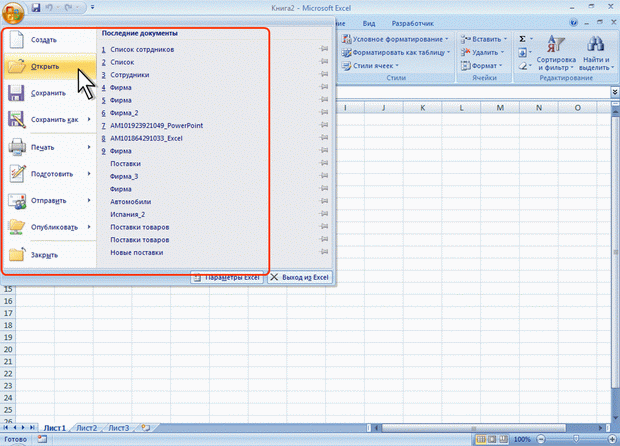This screenshot has height=446, width=620.
Task: Select row header 20
Action: tap(8, 349)
